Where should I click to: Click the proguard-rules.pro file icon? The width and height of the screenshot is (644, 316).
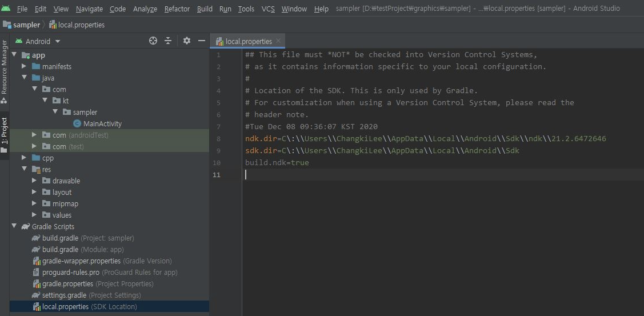click(x=36, y=273)
